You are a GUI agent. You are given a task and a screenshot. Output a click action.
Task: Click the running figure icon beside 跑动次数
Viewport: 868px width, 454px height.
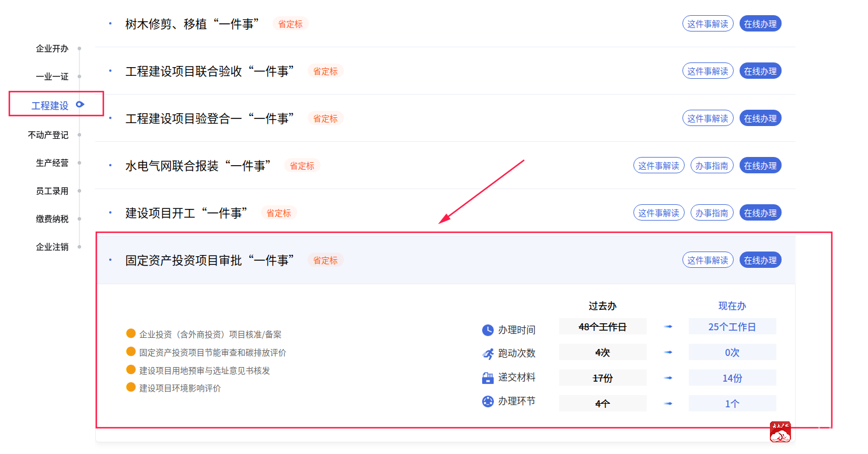[487, 354]
